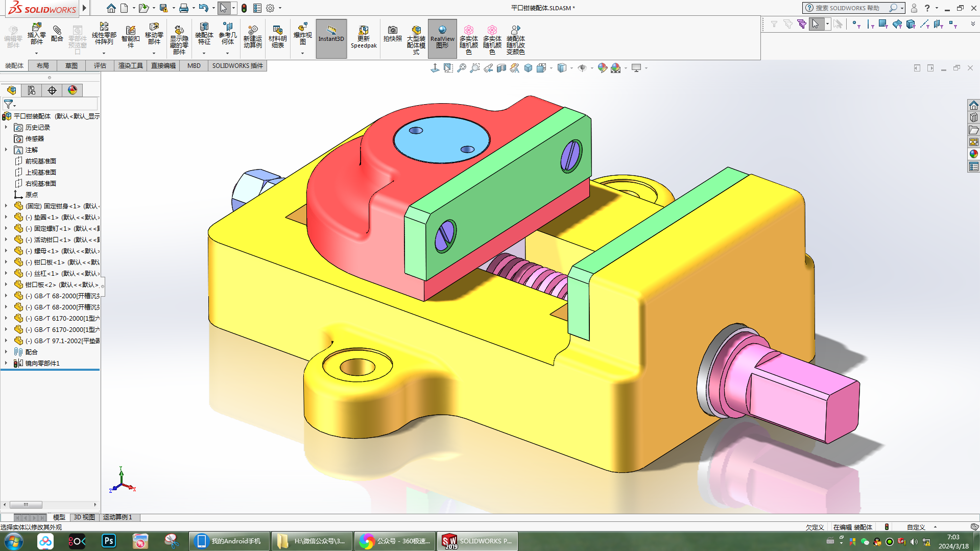980x551 pixels.
Task: Open DisplayManager color ball tab
Action: point(73,90)
